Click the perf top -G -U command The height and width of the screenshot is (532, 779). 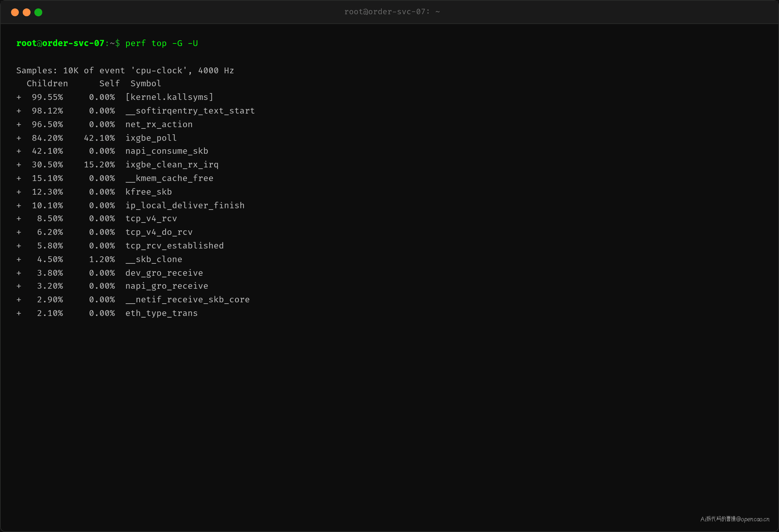pyautogui.click(x=162, y=43)
